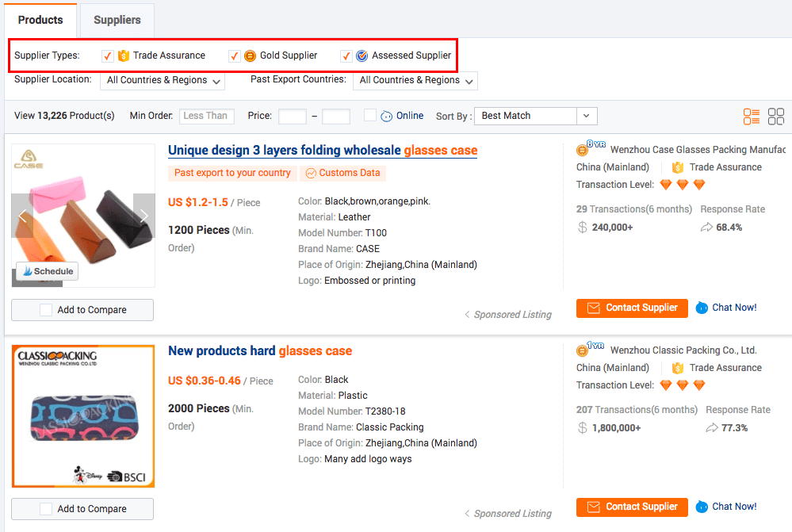Click response rate arrow icon beside 68.4%
Viewport: 792px width, 532px height.
706,228
